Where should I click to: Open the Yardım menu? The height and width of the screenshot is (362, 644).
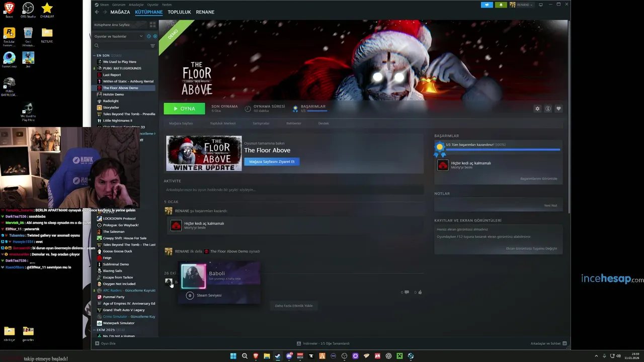coord(167,5)
